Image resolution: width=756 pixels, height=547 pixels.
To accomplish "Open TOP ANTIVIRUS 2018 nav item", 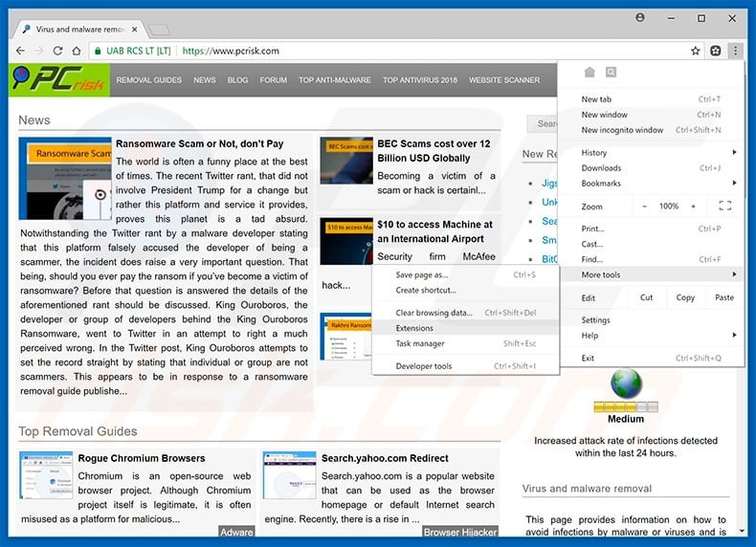I will coord(420,80).
